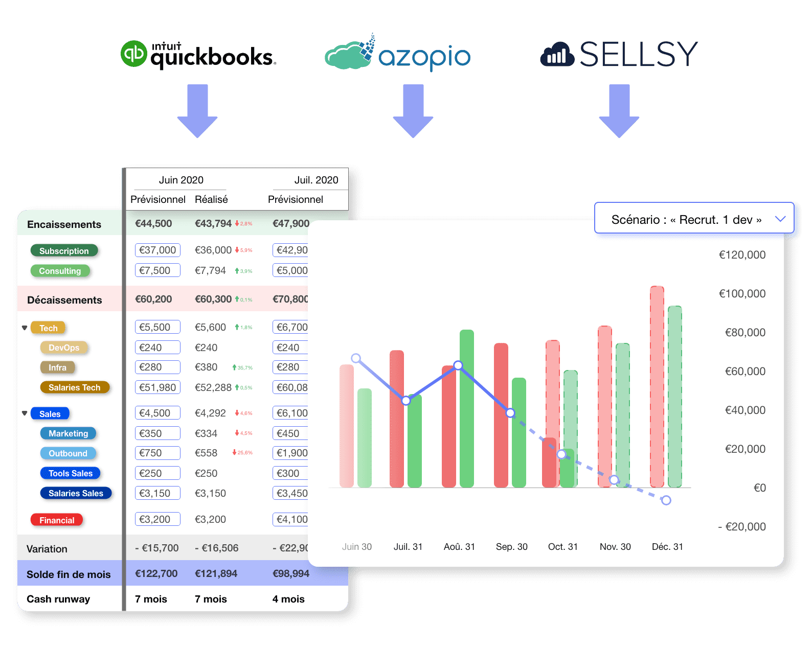Screen dimensions: 812x648
Task: Click the Nov. 30 axis label
Action: 615,547
